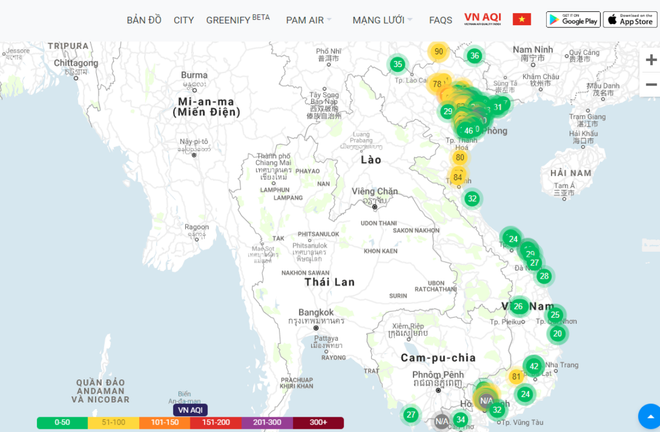Click the green 0-50 legend swatch

(x=62, y=423)
